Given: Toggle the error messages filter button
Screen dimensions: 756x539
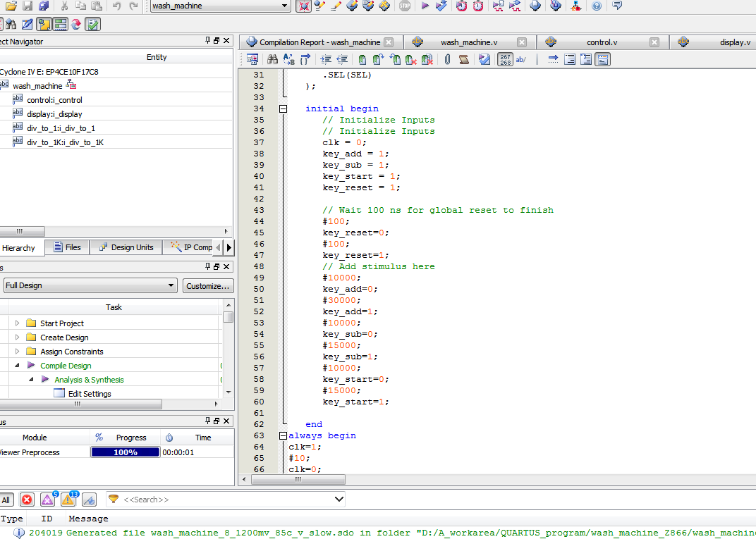Looking at the screenshot, I should 27,500.
